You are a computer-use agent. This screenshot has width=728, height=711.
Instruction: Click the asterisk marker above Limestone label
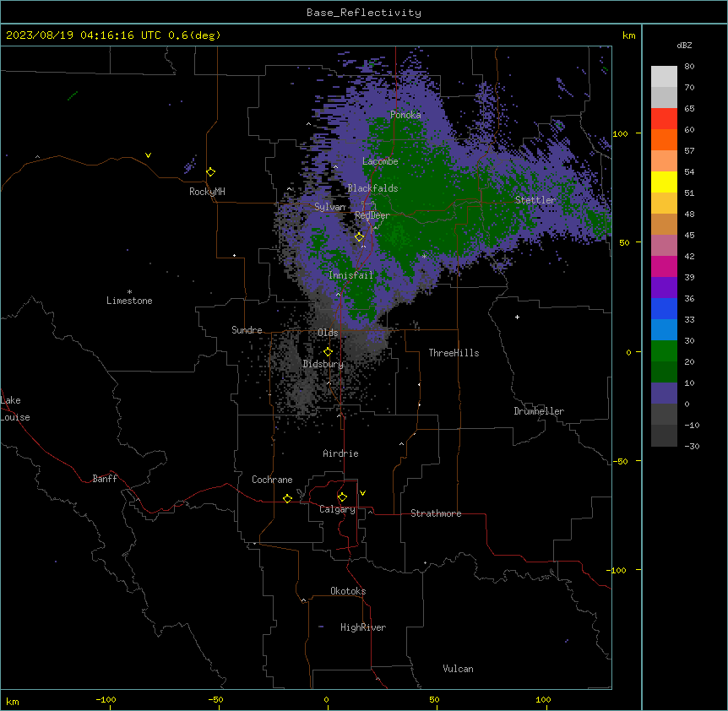coord(129,291)
